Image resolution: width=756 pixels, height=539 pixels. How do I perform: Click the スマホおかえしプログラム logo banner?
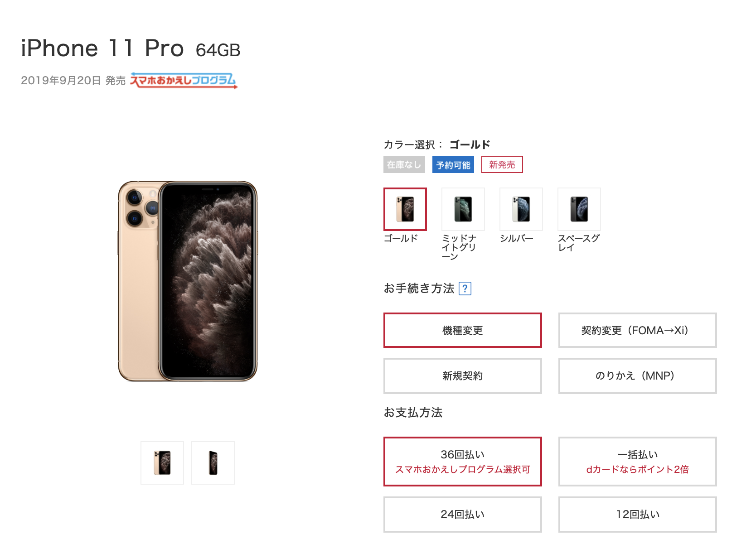(184, 80)
